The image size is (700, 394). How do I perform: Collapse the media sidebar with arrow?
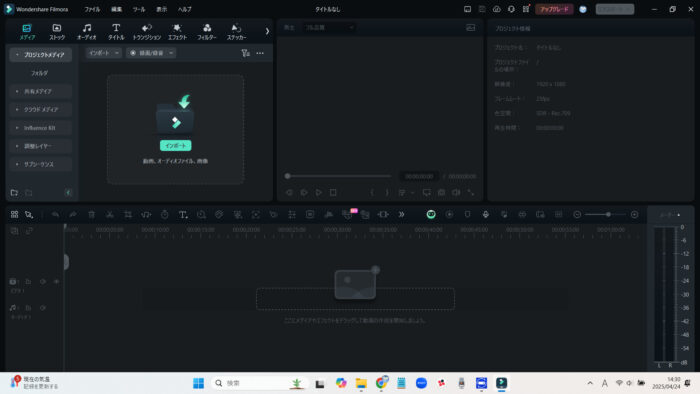[68, 193]
